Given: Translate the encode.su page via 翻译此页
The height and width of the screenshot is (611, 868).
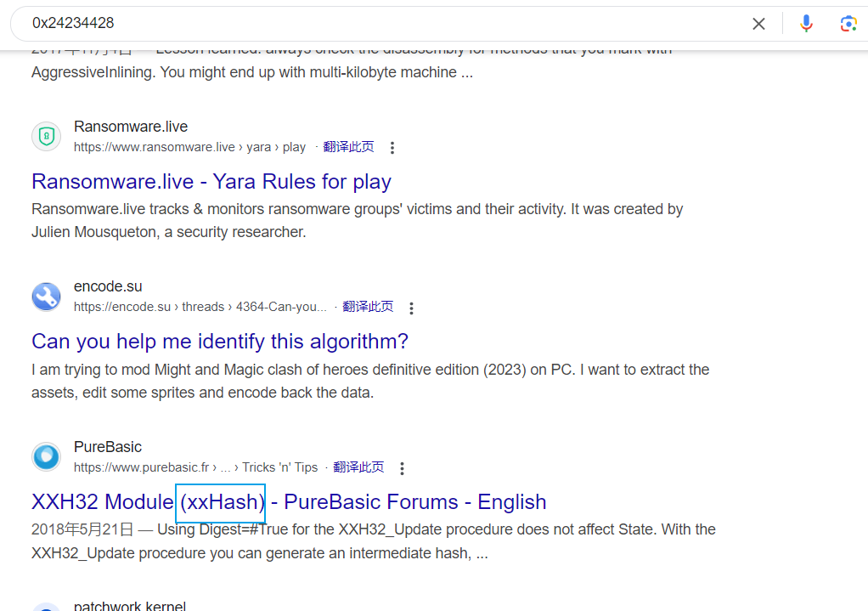Looking at the screenshot, I should click(368, 307).
